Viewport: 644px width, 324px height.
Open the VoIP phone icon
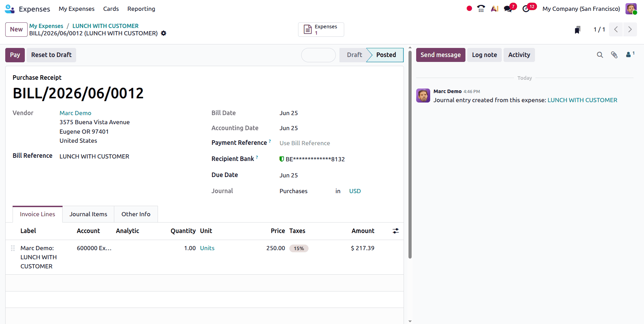click(481, 8)
